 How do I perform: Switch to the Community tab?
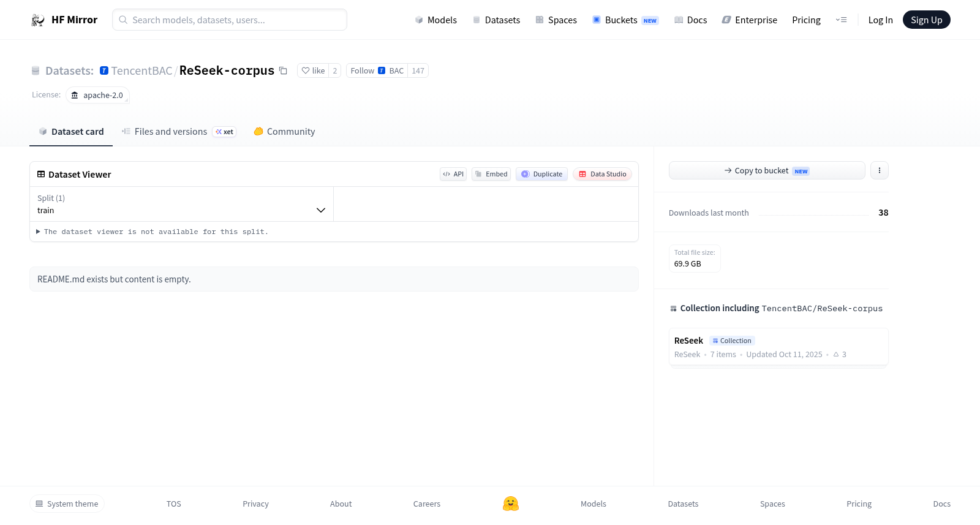point(284,132)
